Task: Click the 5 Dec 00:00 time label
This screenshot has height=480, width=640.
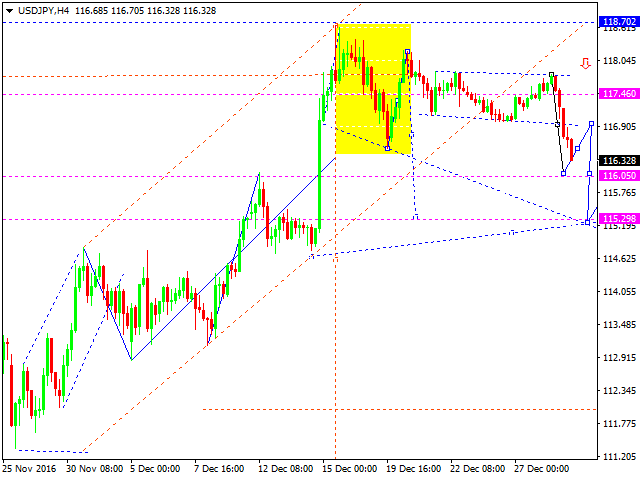Action: [x=156, y=469]
